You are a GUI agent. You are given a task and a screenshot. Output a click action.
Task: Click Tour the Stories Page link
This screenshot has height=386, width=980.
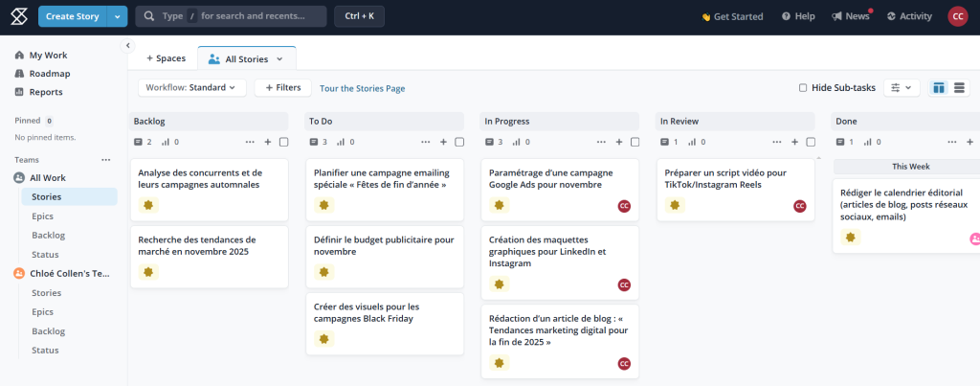pyautogui.click(x=362, y=89)
